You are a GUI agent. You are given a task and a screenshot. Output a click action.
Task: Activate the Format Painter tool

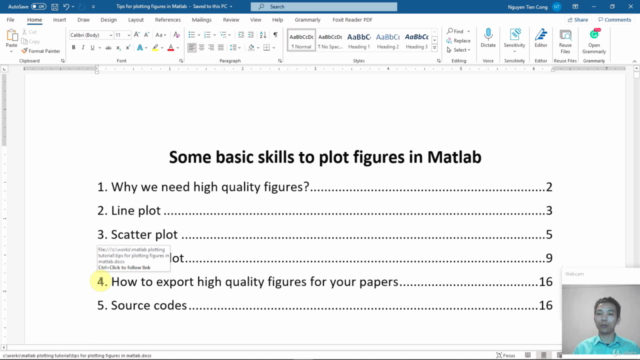click(41, 51)
